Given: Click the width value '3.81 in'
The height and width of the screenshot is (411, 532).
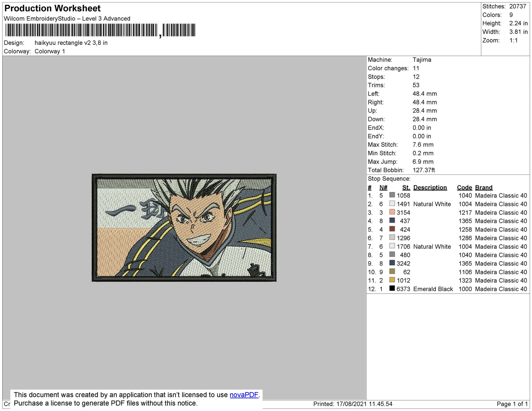Looking at the screenshot, I should (518, 32).
